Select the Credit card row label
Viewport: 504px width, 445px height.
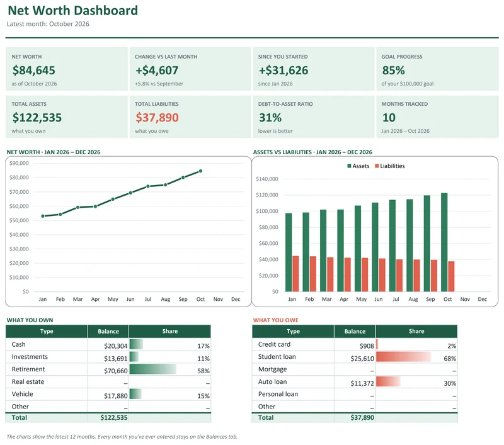[x=274, y=344]
